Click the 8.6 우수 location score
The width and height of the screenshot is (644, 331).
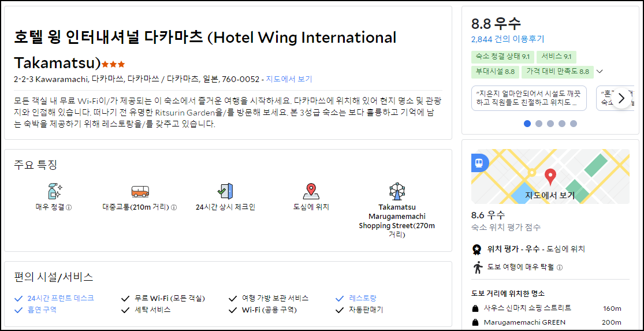click(x=488, y=215)
